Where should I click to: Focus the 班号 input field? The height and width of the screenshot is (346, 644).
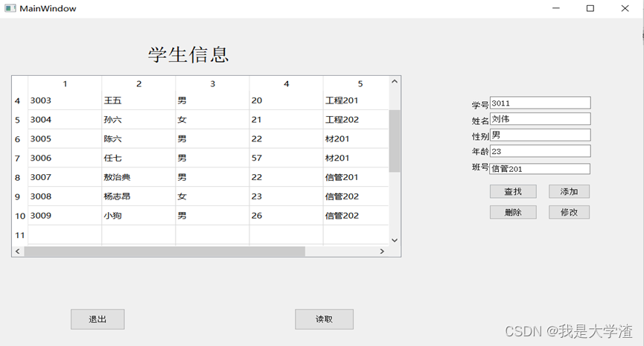(x=540, y=169)
